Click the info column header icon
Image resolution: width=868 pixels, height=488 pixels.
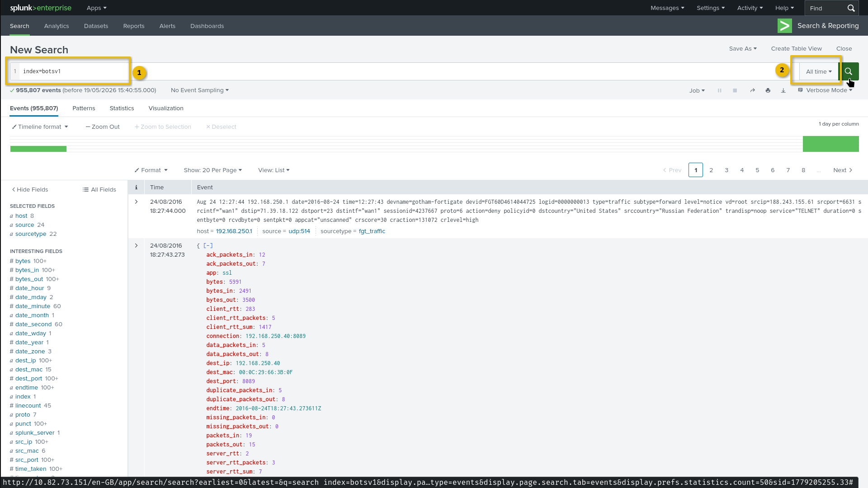pos(136,187)
